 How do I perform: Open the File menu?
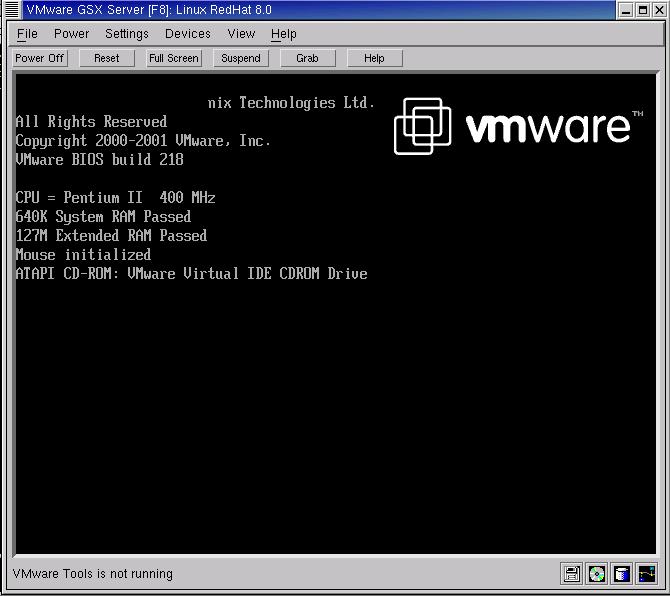tap(27, 34)
